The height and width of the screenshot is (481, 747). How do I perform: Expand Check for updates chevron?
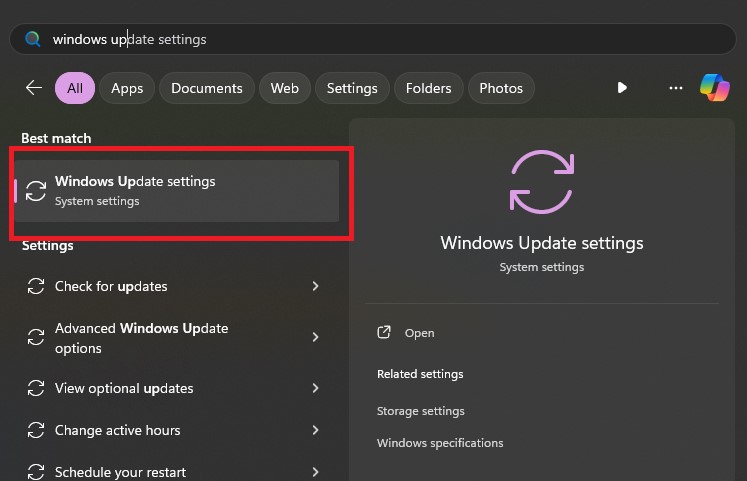click(x=315, y=286)
